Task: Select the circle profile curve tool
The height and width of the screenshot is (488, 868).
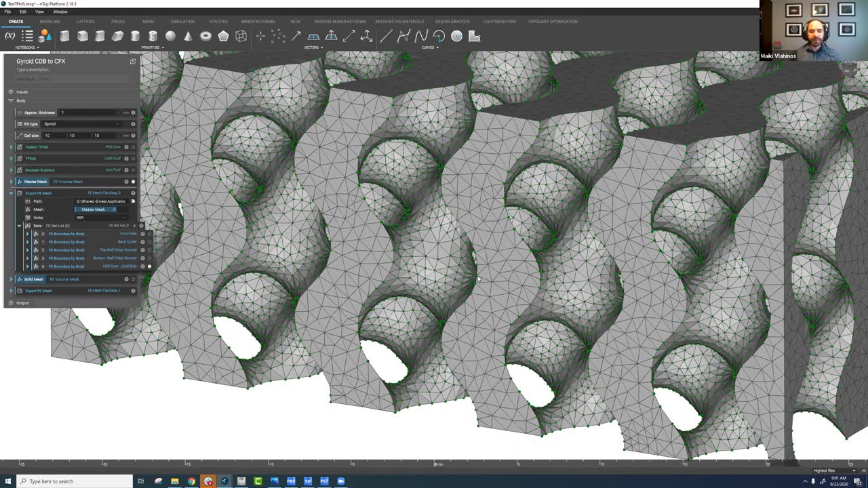Action: (456, 36)
